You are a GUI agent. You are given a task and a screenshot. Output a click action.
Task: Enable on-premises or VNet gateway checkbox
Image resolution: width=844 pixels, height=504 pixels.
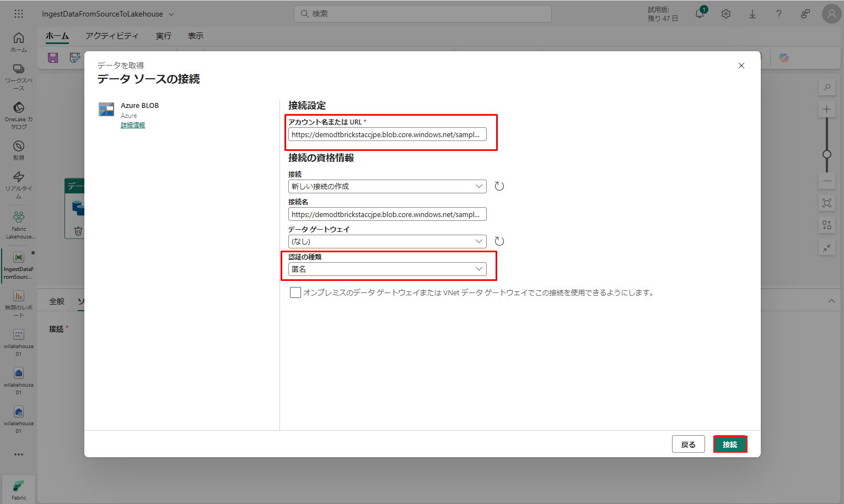click(295, 292)
